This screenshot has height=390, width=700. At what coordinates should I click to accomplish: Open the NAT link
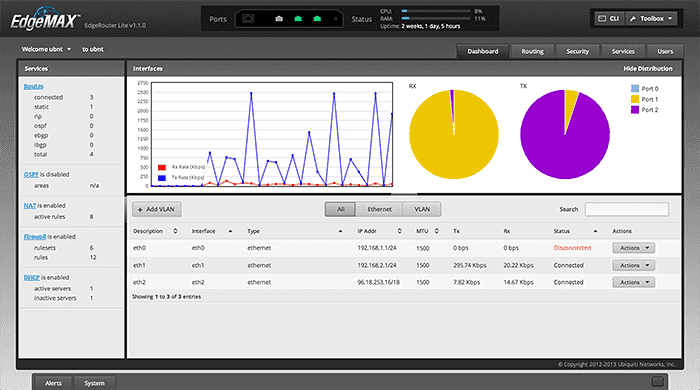click(x=29, y=206)
